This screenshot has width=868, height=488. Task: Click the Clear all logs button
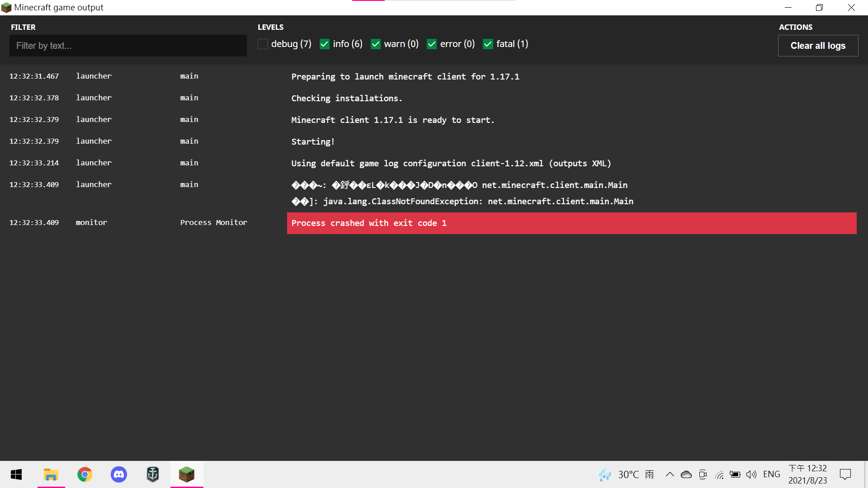point(817,46)
